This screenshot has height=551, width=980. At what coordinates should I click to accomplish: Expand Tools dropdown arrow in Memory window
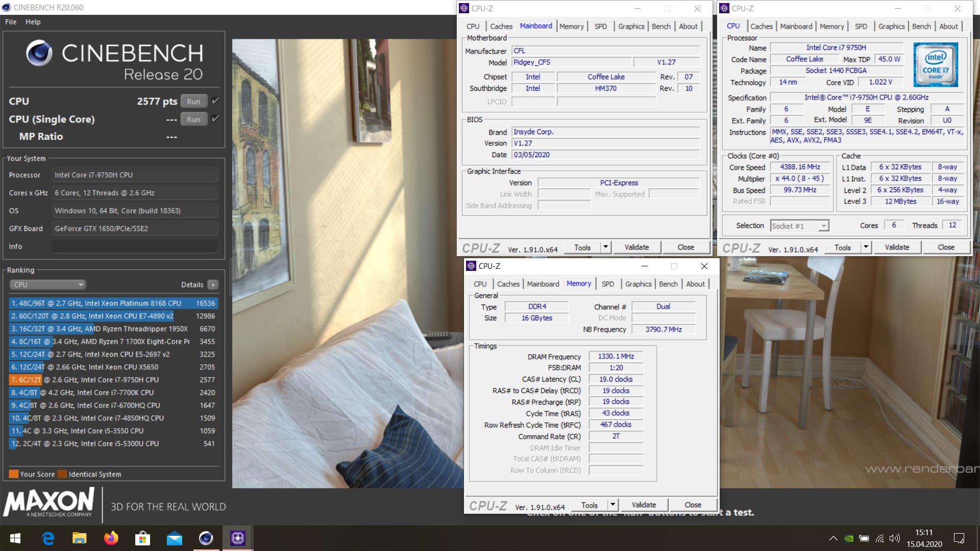612,505
